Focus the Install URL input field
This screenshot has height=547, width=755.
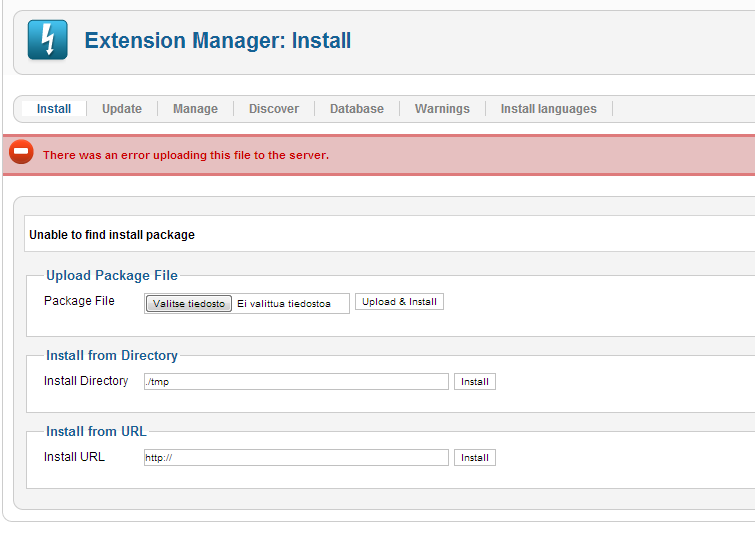pos(296,458)
